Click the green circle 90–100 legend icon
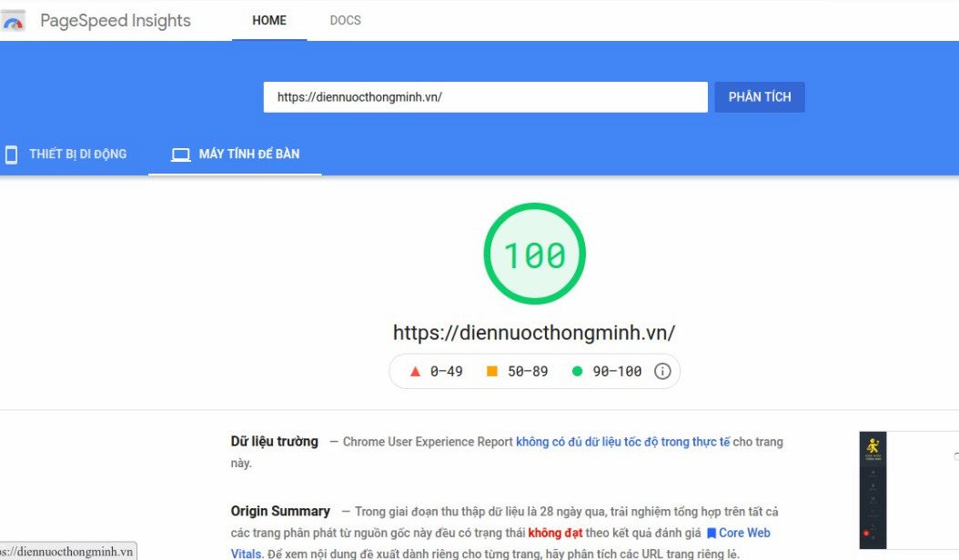Image resolution: width=959 pixels, height=560 pixels. [x=577, y=371]
